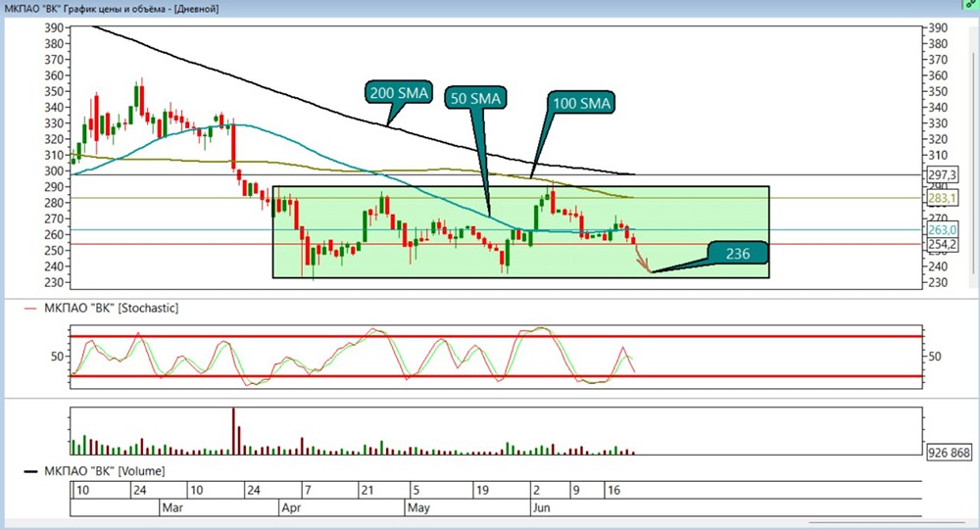The height and width of the screenshot is (530, 980).
Task: Select the '200 SMA' callout label
Action: click(399, 93)
